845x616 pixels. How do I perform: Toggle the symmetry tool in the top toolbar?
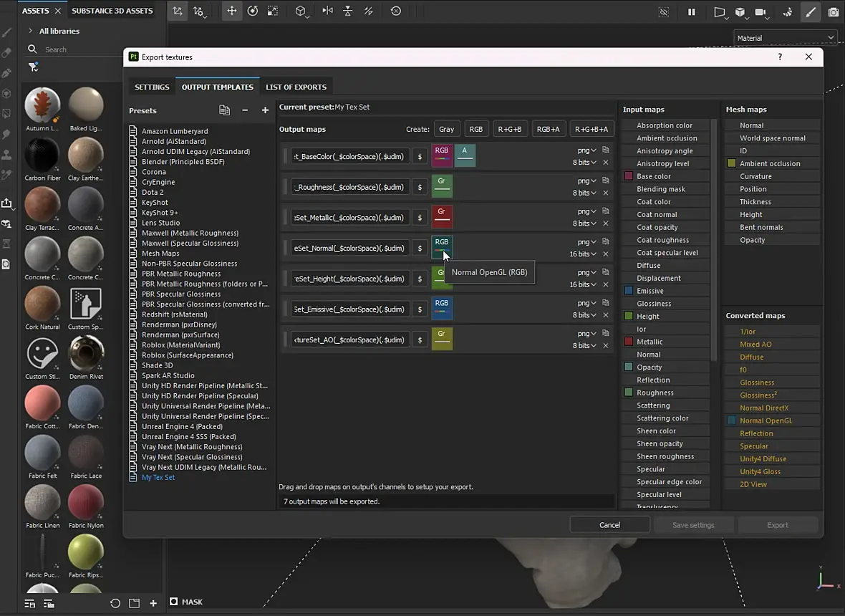tap(327, 11)
